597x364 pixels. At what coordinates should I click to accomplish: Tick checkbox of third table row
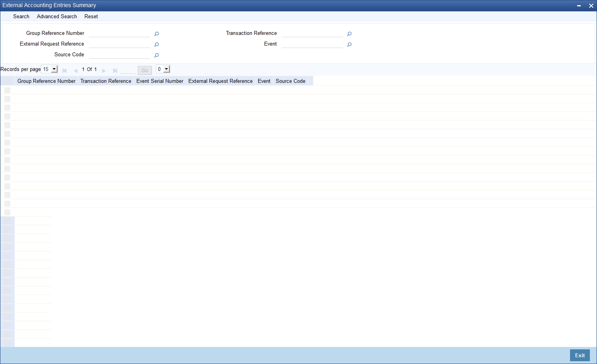[7, 107]
